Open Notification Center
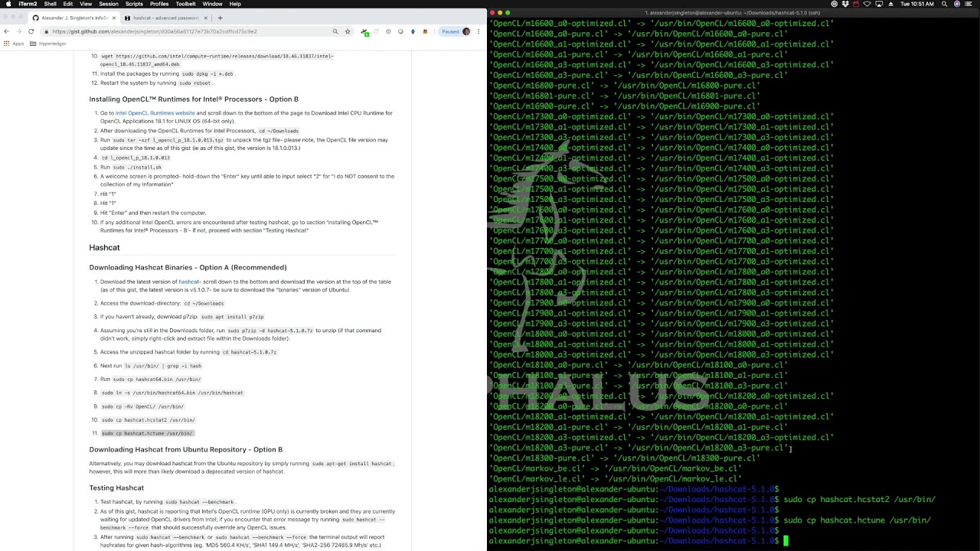 point(969,4)
